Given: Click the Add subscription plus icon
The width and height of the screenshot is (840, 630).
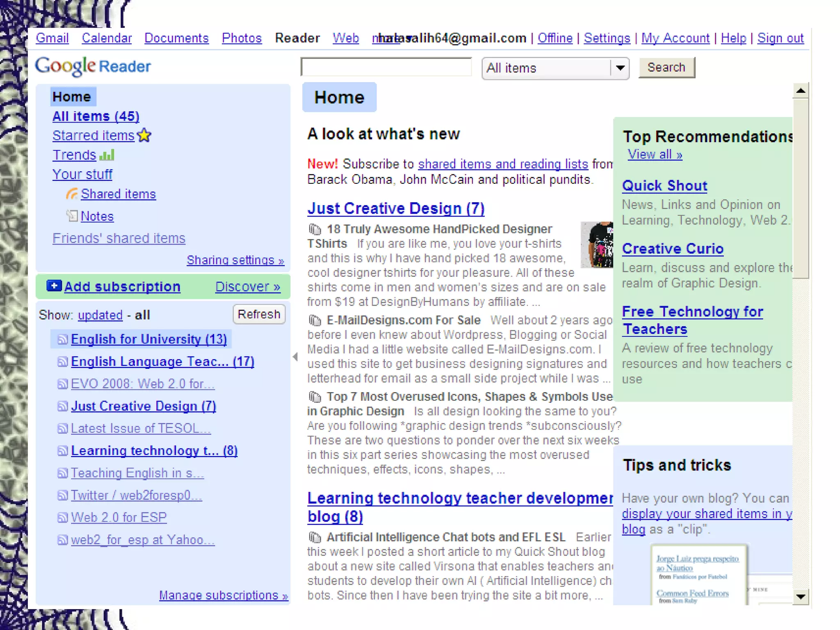Looking at the screenshot, I should pyautogui.click(x=54, y=285).
